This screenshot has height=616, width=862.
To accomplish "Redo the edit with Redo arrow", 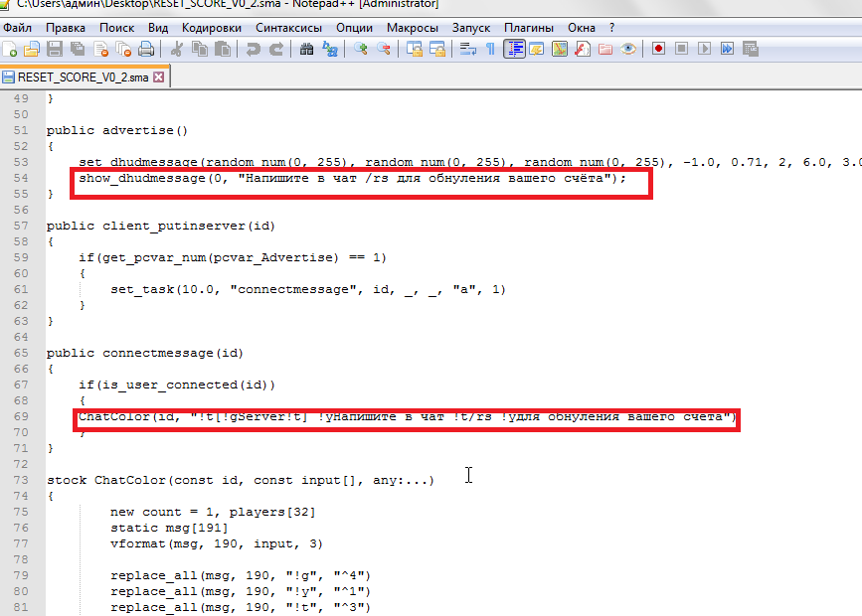I will [x=276, y=50].
